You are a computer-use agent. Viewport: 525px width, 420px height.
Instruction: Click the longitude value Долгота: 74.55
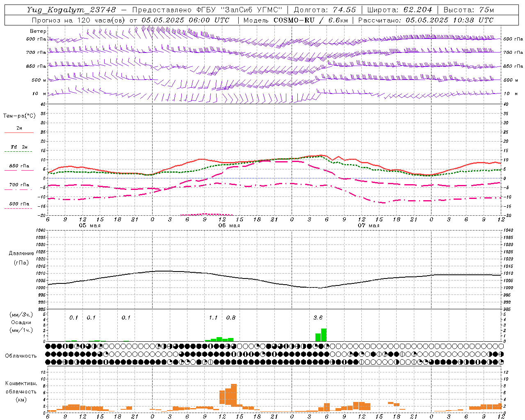click(x=325, y=9)
